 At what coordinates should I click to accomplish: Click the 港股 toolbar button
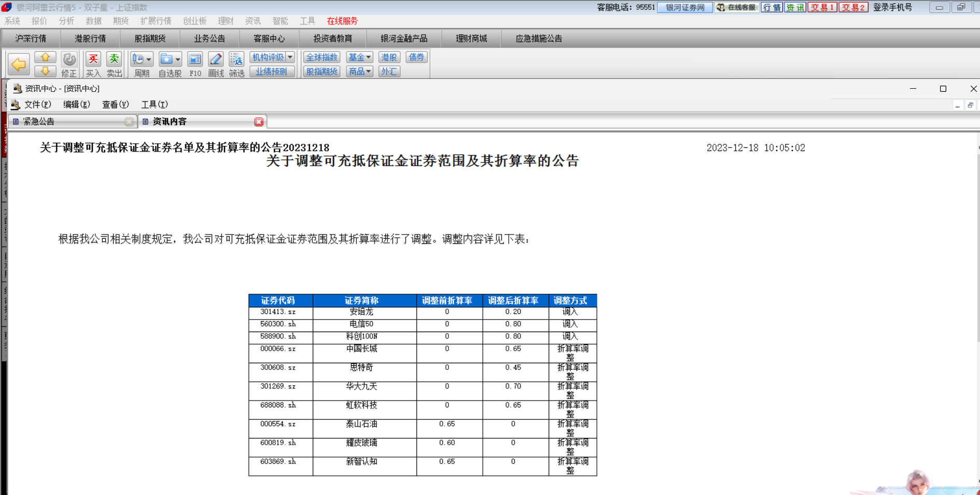pyautogui.click(x=389, y=57)
